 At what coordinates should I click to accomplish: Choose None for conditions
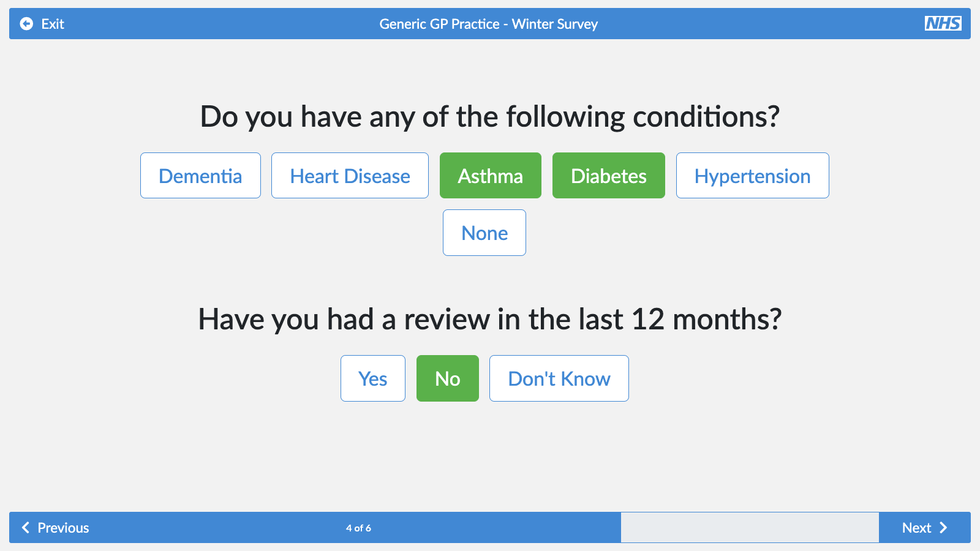pyautogui.click(x=484, y=233)
